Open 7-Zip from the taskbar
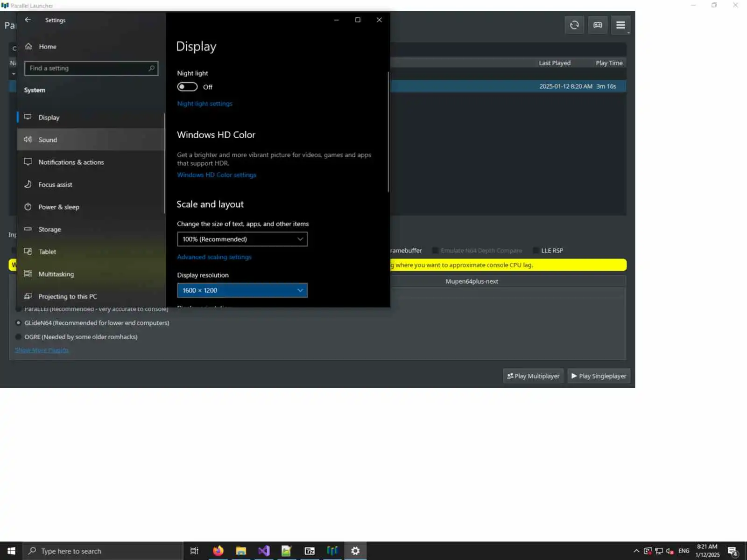Image resolution: width=747 pixels, height=560 pixels. click(x=310, y=551)
